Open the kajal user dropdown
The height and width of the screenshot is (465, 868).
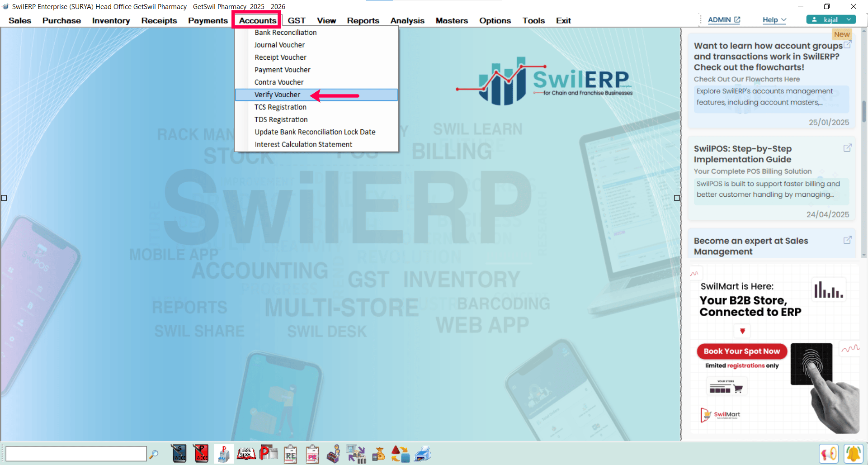pyautogui.click(x=831, y=19)
